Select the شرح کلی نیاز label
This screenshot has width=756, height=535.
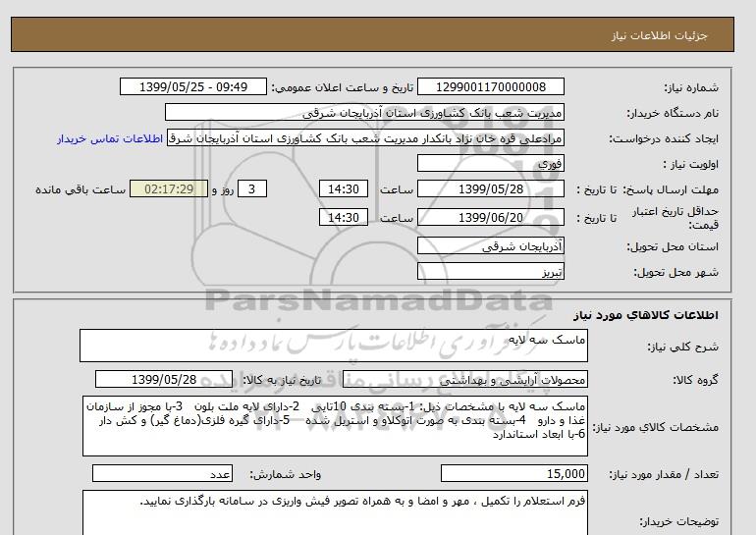[682, 347]
